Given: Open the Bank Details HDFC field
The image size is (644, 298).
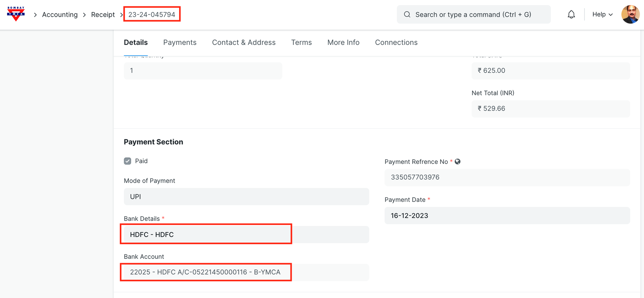Looking at the screenshot, I should click(246, 234).
